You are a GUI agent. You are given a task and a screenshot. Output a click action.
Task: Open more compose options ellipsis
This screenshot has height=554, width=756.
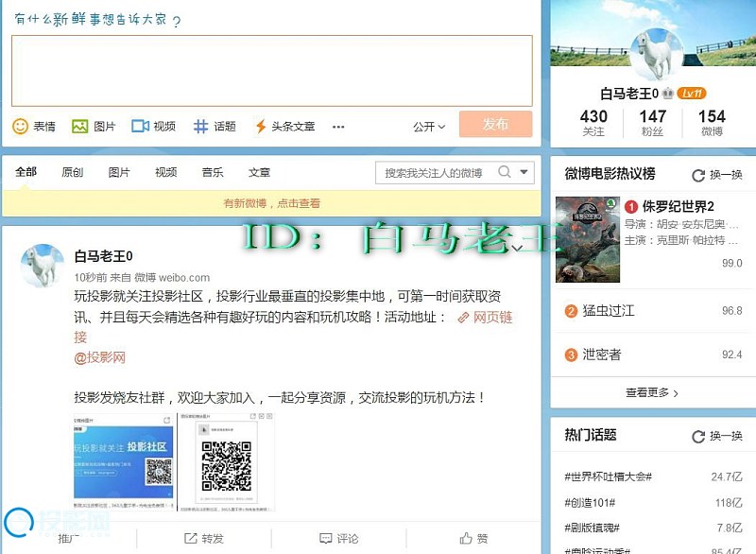click(x=338, y=127)
